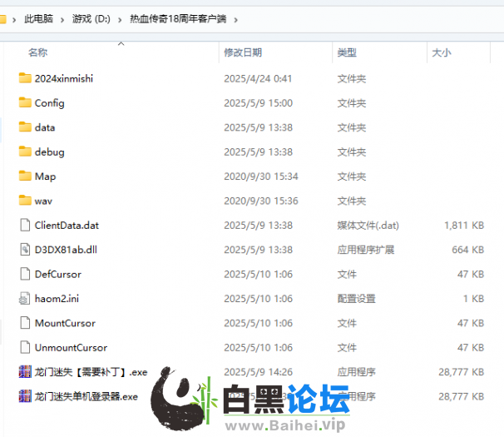Sort files by 名称 column header
The image size is (504, 437).
click(38, 52)
